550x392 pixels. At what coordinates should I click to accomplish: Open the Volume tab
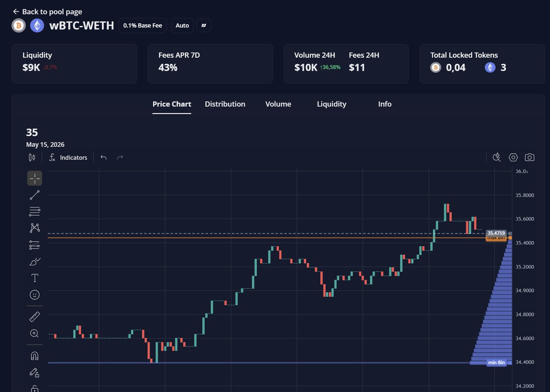278,104
